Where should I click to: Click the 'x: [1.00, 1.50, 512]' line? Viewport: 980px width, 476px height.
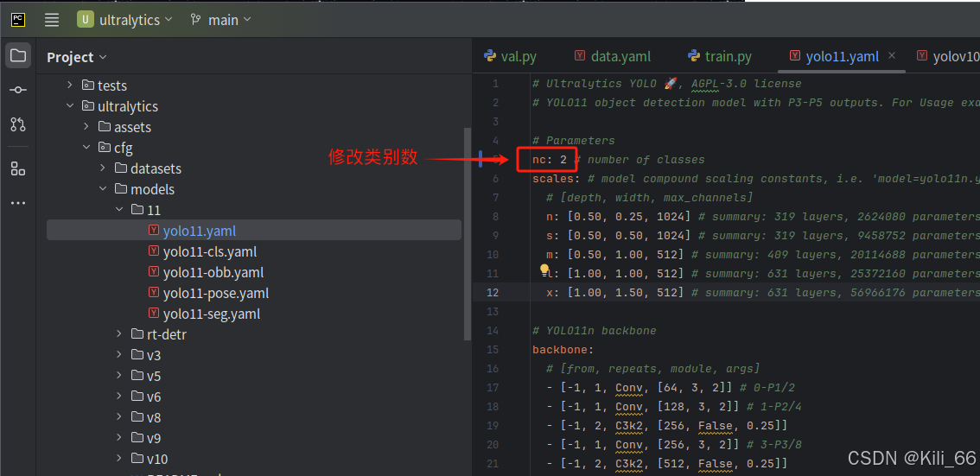coord(763,292)
